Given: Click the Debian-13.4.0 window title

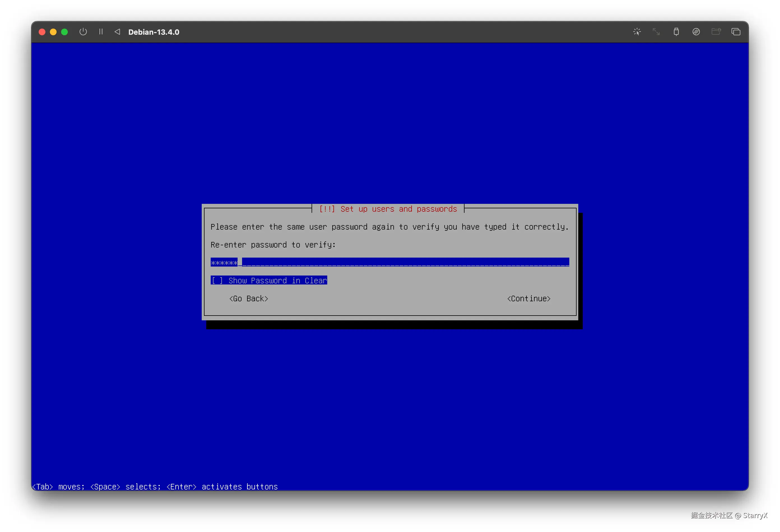Looking at the screenshot, I should pyautogui.click(x=154, y=32).
